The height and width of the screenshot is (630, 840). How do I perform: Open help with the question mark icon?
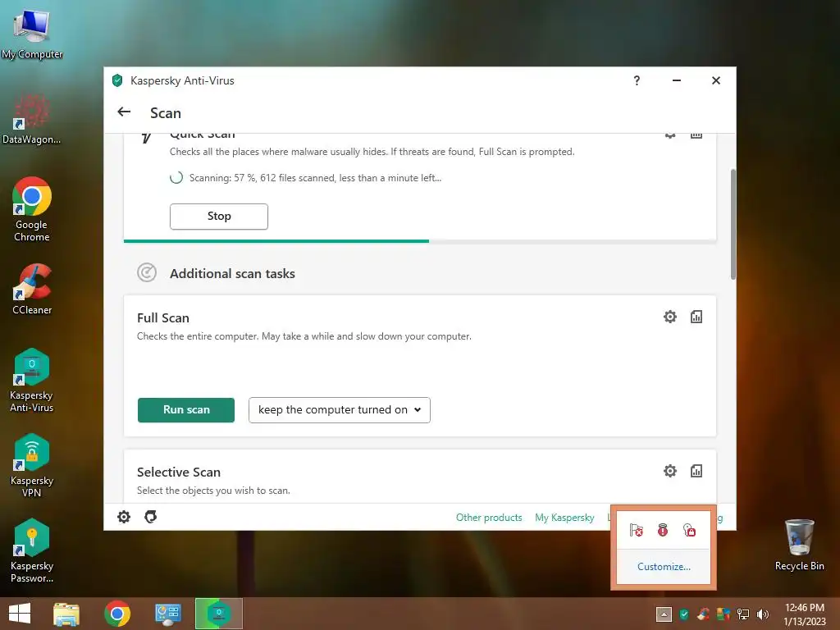coord(637,80)
